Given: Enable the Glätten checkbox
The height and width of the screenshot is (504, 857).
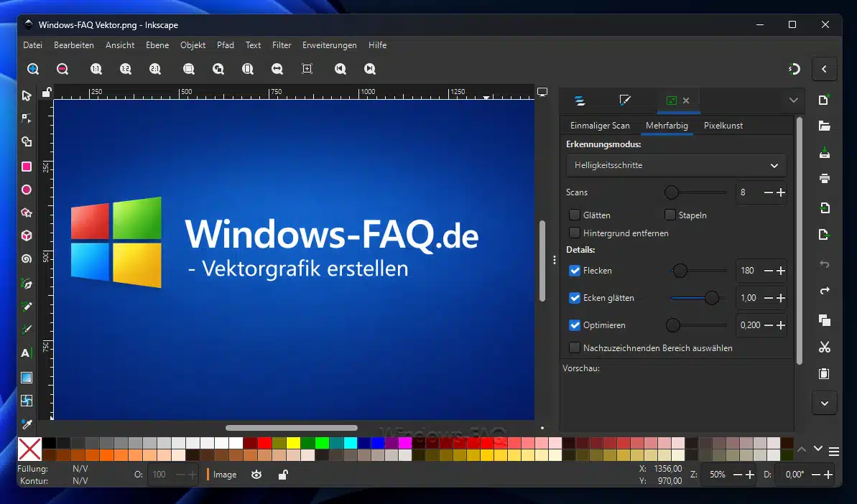Looking at the screenshot, I should pos(575,215).
